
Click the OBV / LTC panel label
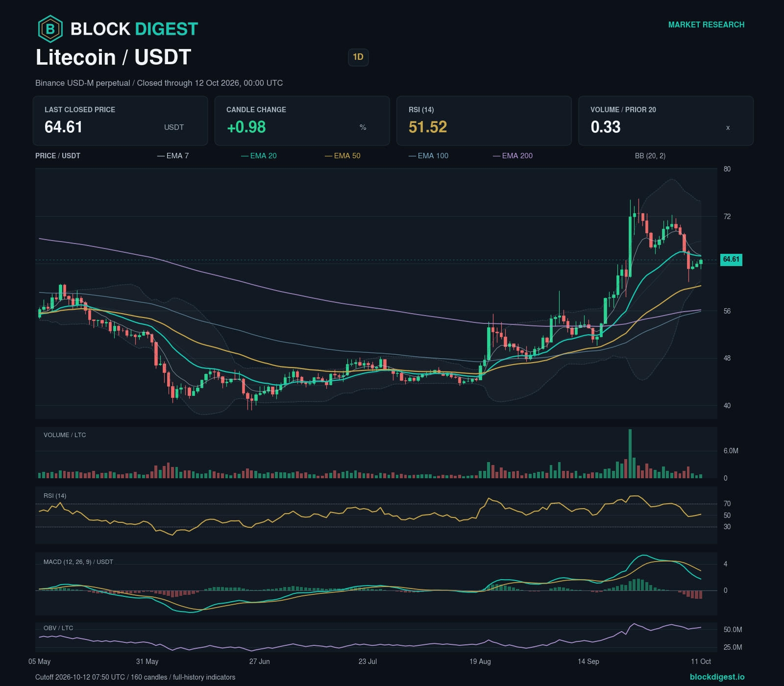(x=58, y=628)
